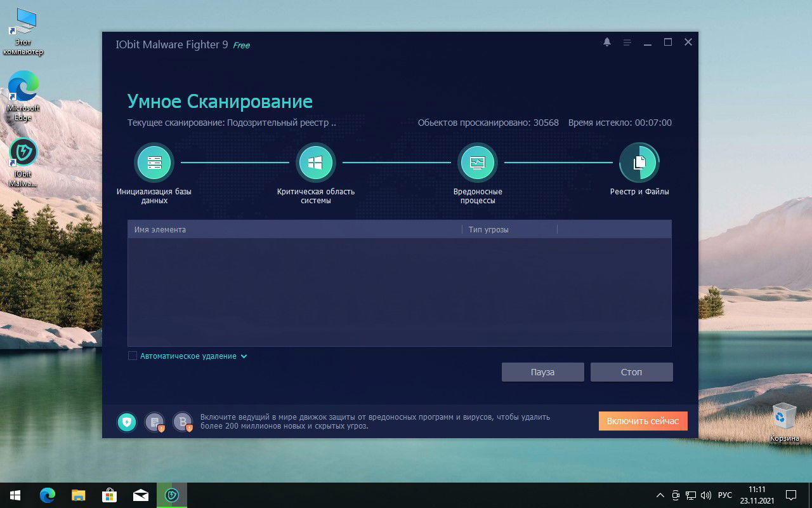
Task: Click the Включить сейчас button
Action: coord(643,421)
